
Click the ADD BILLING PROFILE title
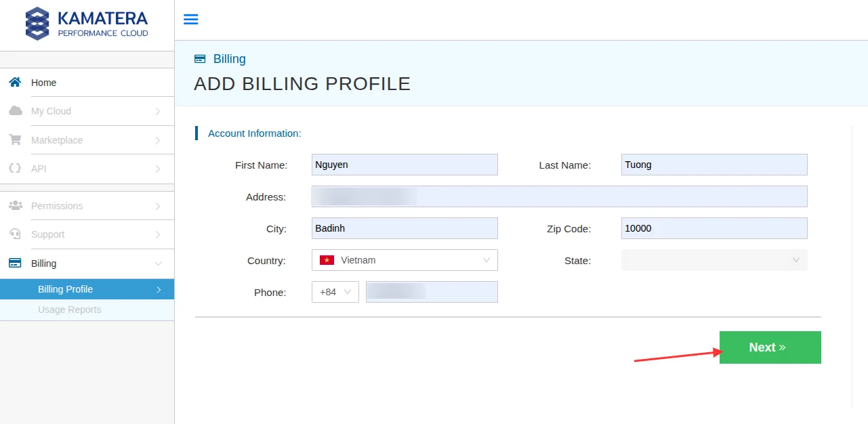[302, 84]
